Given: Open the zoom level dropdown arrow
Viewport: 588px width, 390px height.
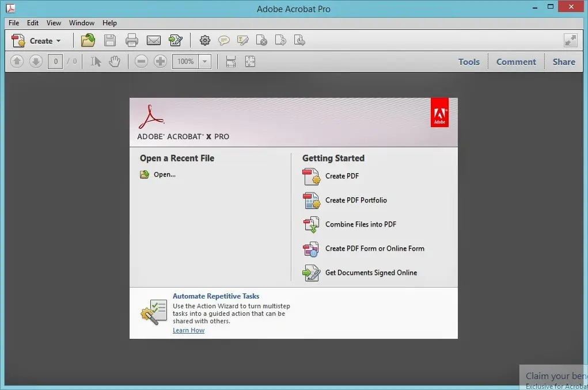Looking at the screenshot, I should (205, 62).
